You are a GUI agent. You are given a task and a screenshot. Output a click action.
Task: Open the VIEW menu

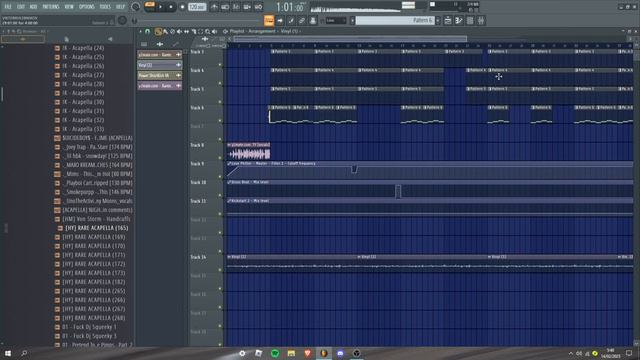69,7
